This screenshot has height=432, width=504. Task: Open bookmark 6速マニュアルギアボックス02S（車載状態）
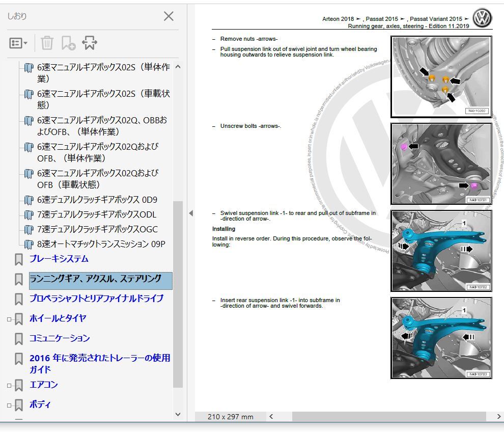tap(103, 99)
